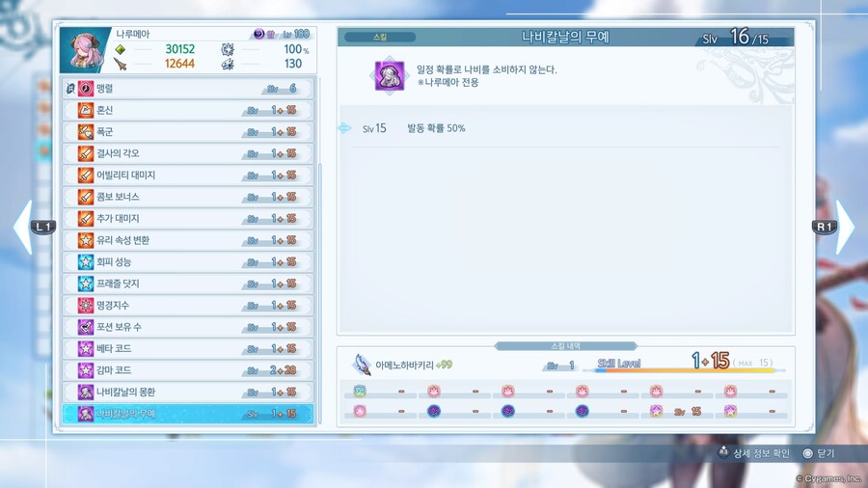
Task: Click the R3 stick icon at bottom
Action: (723, 452)
